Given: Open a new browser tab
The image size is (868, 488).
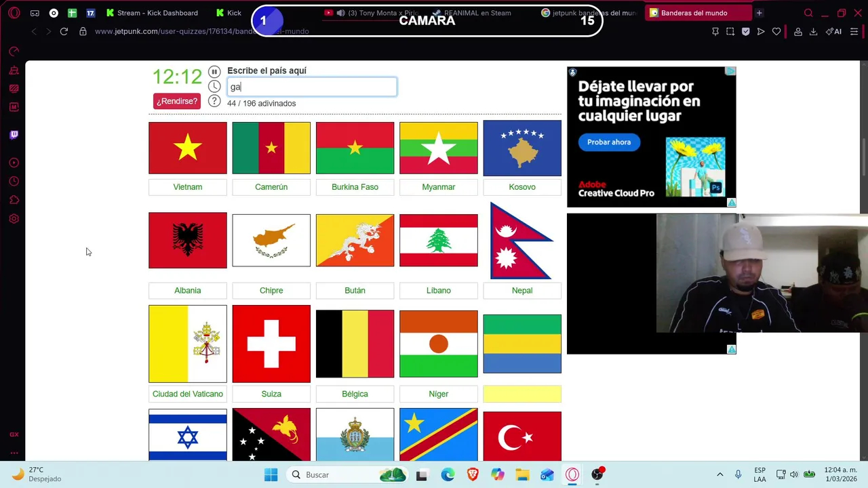Looking at the screenshot, I should (x=759, y=13).
